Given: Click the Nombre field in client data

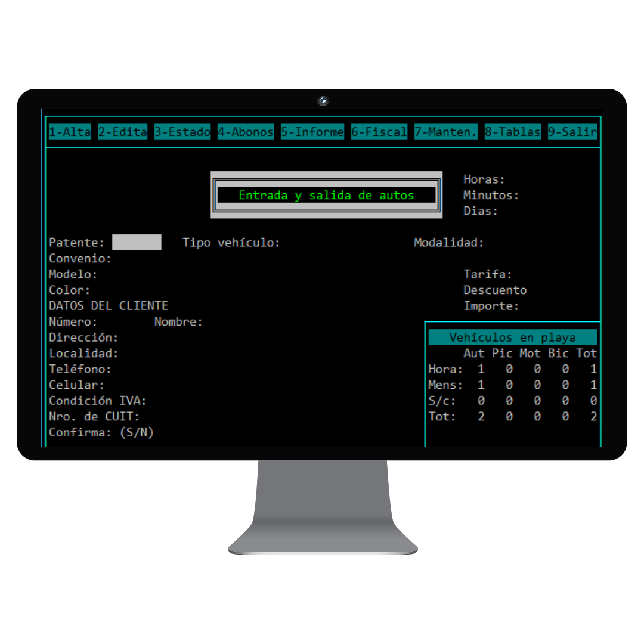Looking at the screenshot, I should point(179,322).
